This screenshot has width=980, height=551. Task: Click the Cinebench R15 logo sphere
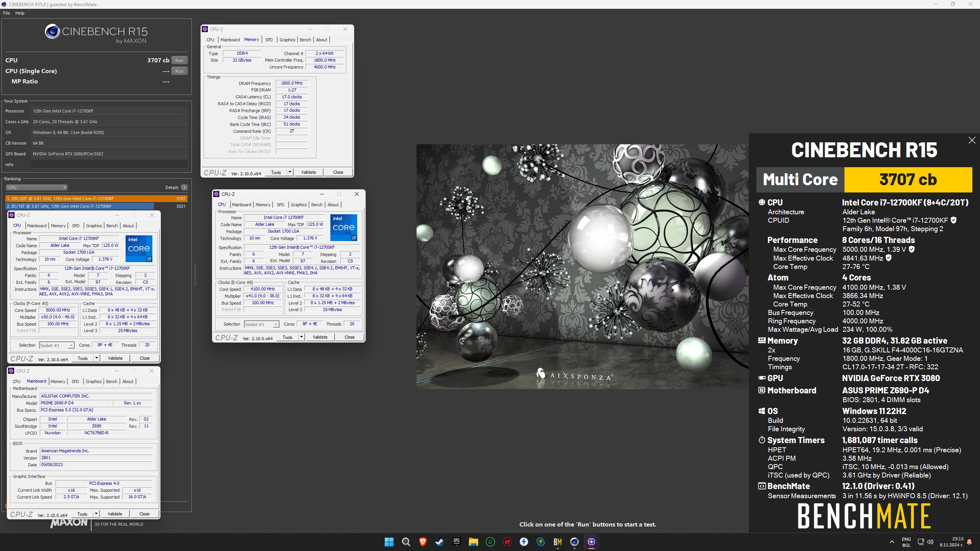(x=52, y=32)
